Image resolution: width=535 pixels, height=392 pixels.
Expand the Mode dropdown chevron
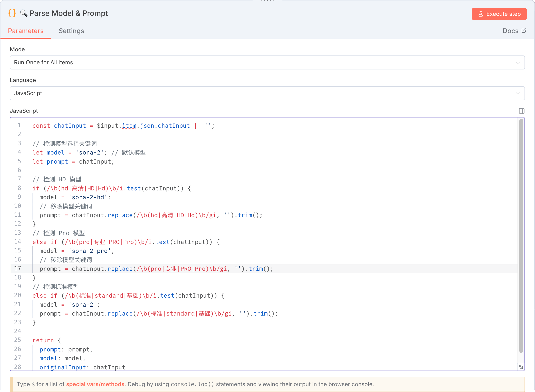point(518,63)
